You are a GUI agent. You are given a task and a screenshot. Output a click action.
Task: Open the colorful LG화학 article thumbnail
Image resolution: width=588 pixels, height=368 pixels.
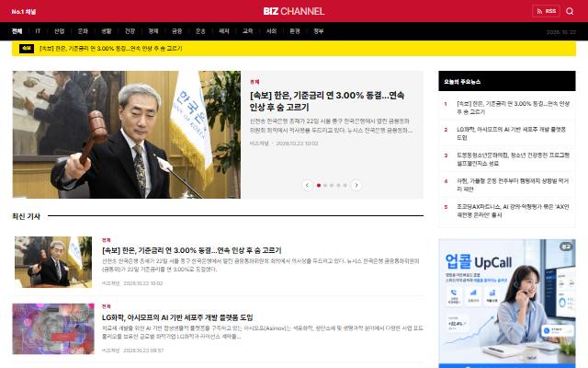[x=53, y=329]
